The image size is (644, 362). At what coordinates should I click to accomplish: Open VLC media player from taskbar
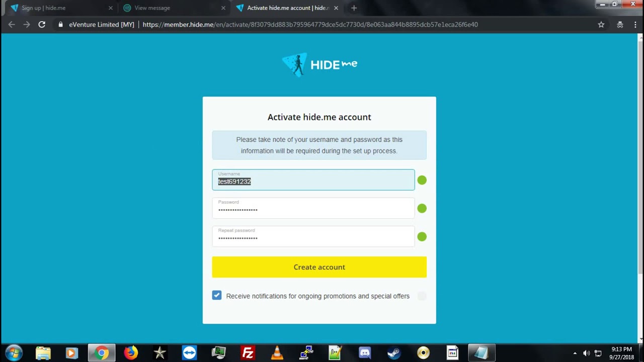277,353
